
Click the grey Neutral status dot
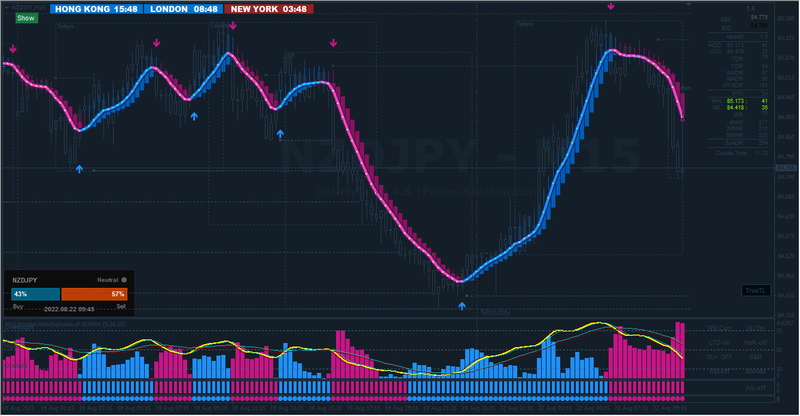coord(124,280)
